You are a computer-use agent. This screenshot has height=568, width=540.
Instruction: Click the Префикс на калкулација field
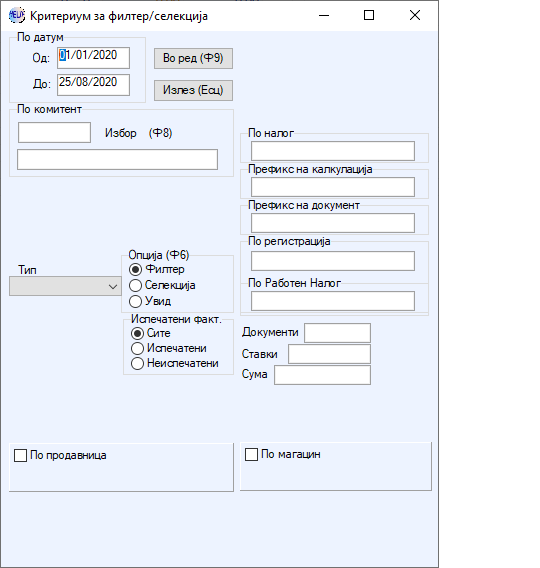click(333, 187)
